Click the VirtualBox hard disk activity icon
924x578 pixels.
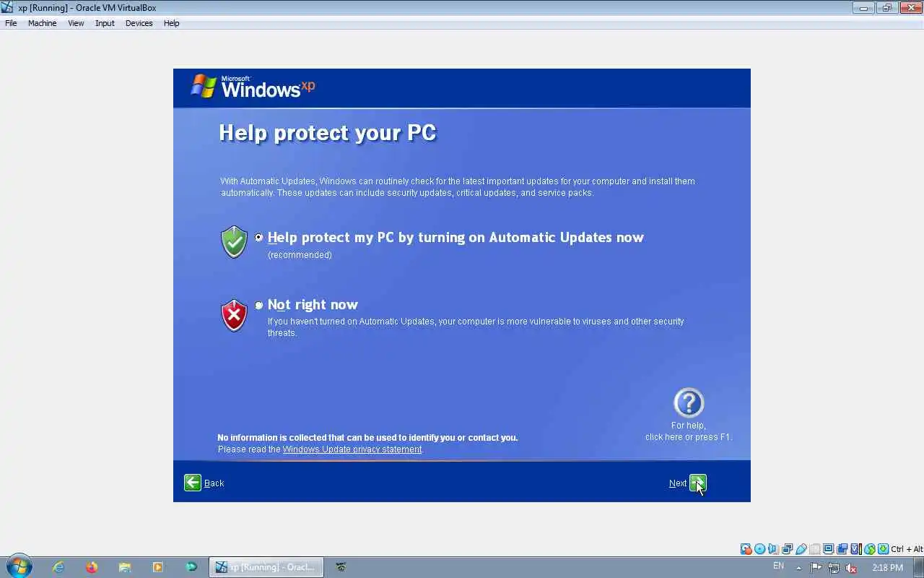(746, 549)
